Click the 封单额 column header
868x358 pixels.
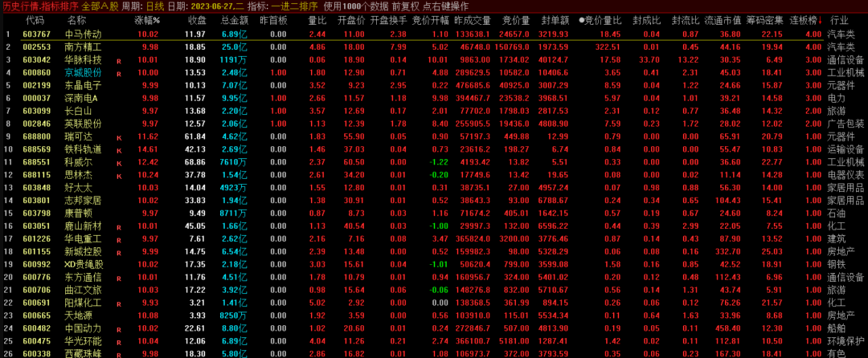(555, 21)
